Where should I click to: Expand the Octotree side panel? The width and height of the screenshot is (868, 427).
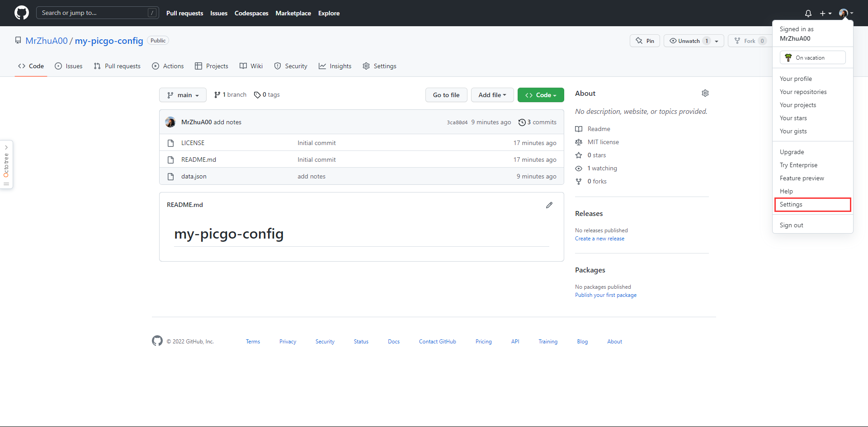pos(6,164)
